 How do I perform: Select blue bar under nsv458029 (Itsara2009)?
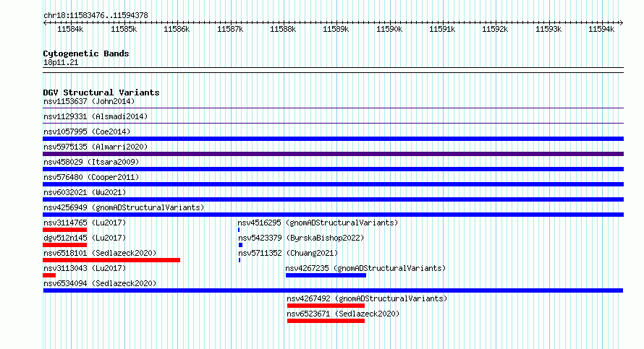pos(333,169)
